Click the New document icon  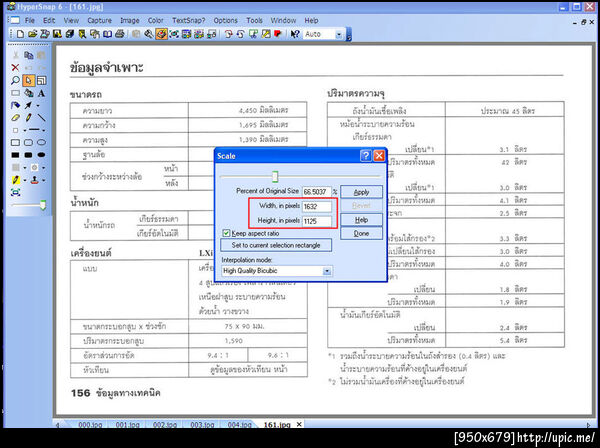(20, 34)
